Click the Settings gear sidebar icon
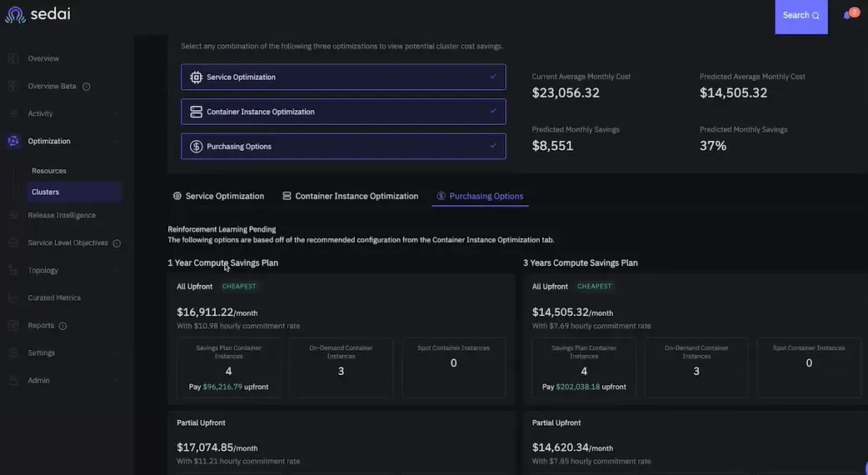 [13, 352]
